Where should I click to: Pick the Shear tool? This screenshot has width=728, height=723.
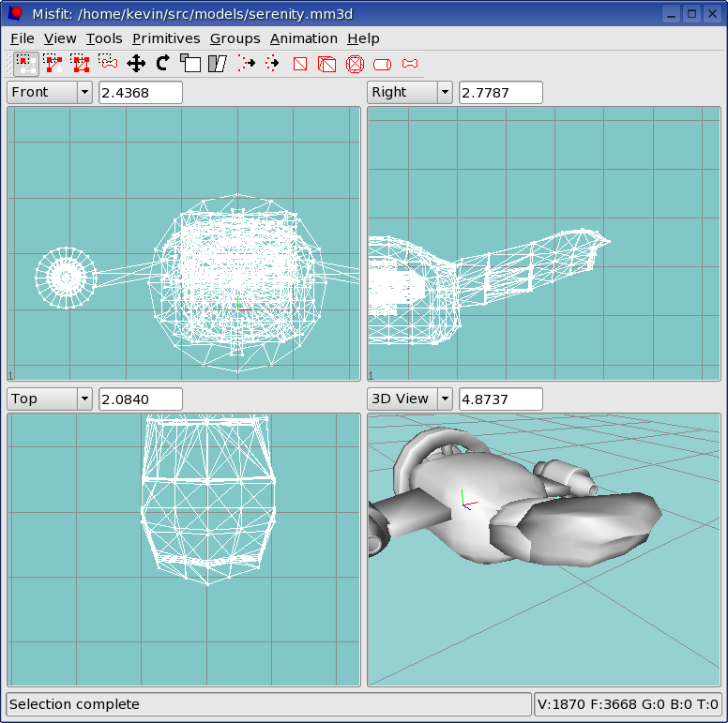(218, 64)
